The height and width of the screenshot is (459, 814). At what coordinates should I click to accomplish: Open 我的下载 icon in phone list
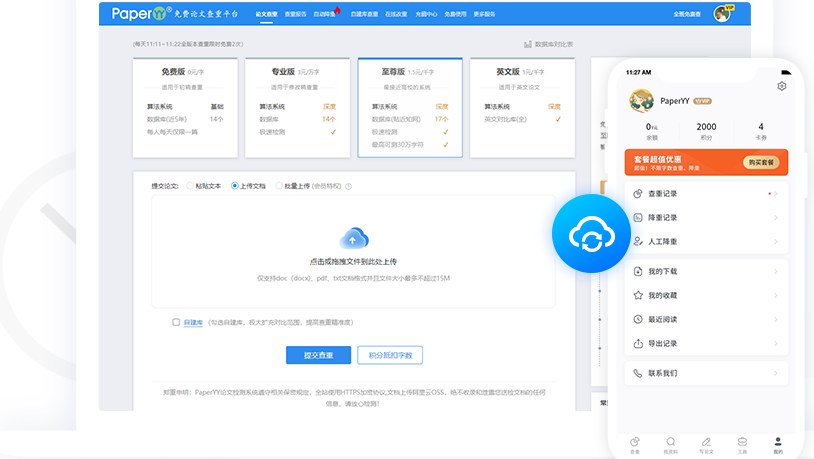638,272
